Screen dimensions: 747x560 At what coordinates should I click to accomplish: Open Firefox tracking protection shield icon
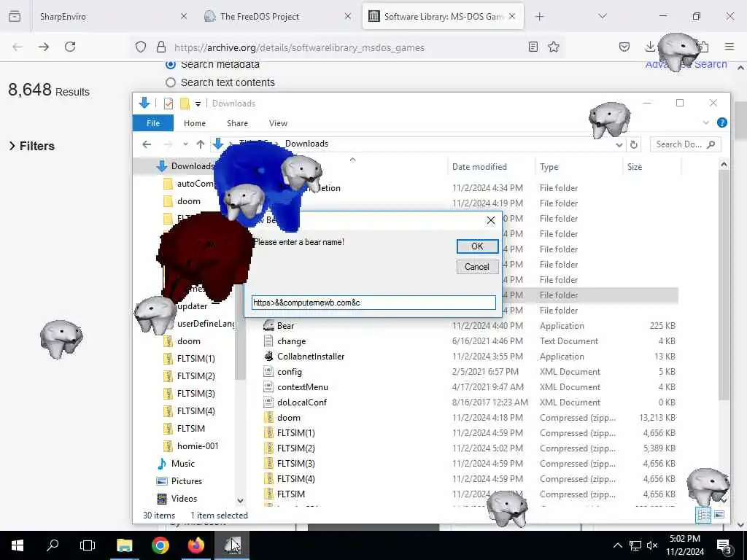[x=141, y=47]
